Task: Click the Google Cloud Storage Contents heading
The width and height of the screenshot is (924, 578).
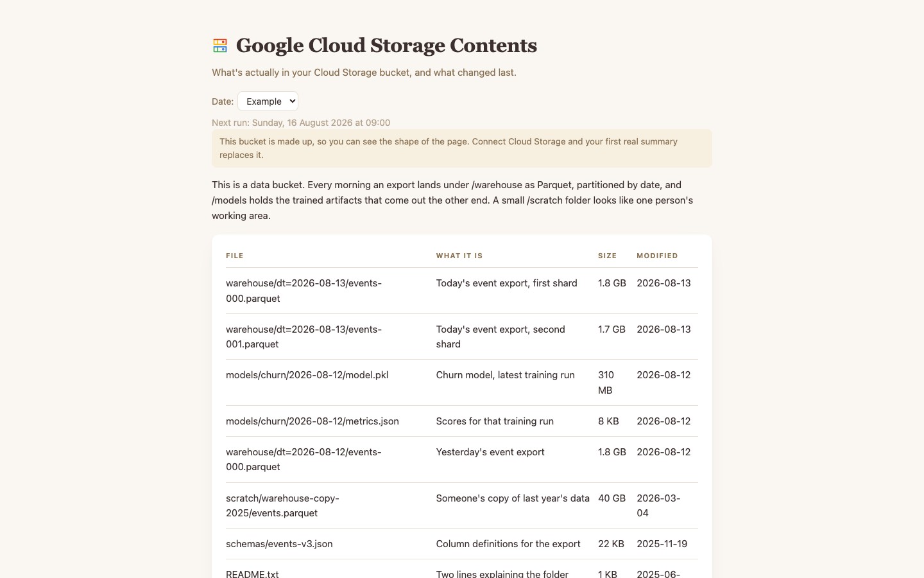Action: (386, 46)
